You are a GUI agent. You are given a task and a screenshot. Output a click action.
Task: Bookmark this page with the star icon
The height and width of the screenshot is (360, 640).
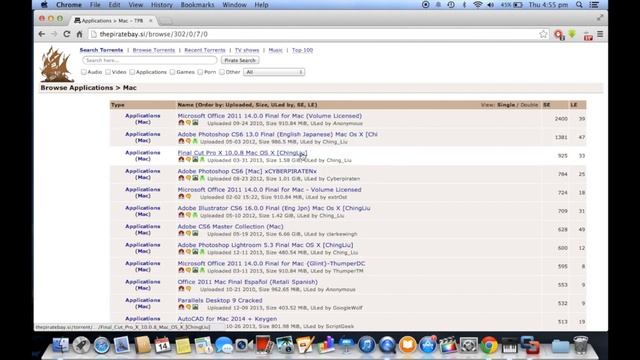pyautogui.click(x=543, y=34)
